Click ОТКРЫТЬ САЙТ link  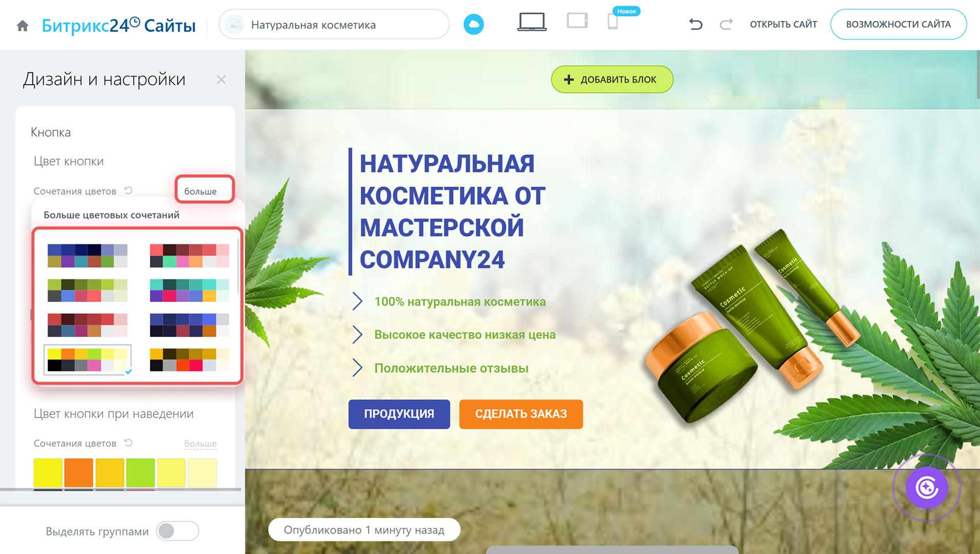[783, 24]
